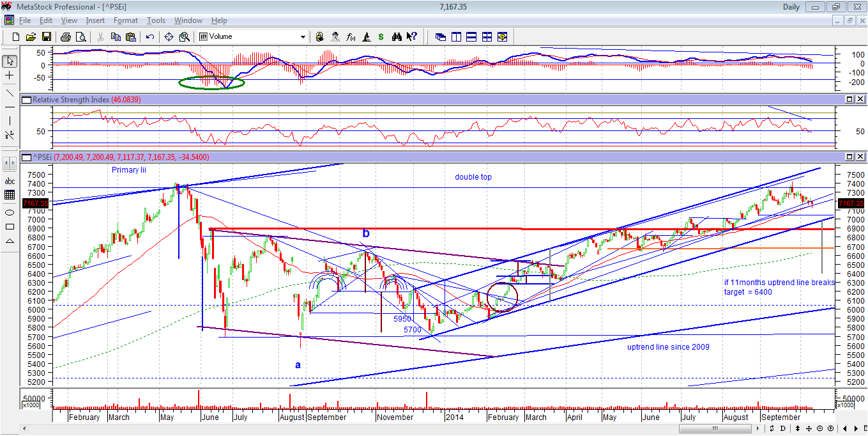Select the pointer tool in the side toolbar
Screen dimensions: 868x436
10,60
